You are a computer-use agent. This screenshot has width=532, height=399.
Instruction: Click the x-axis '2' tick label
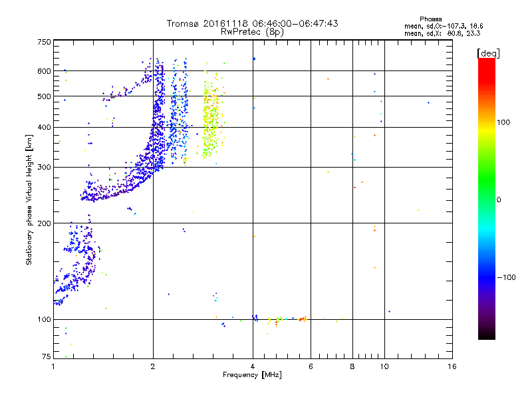tap(153, 366)
